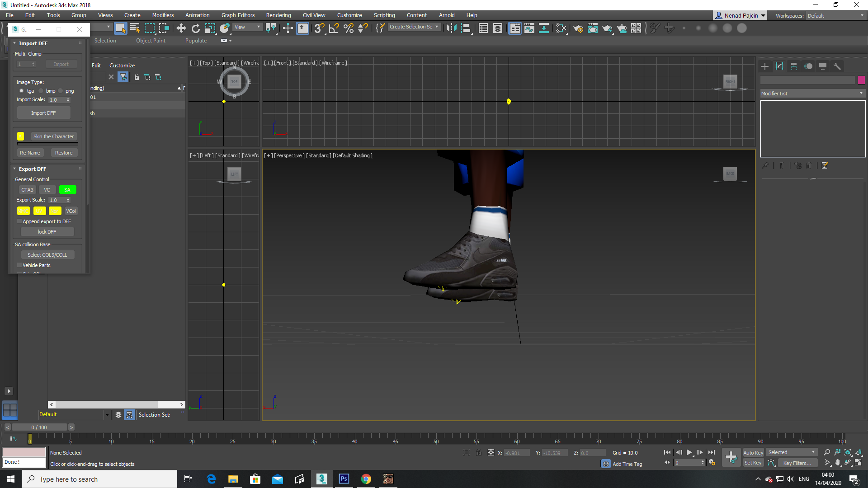Open the Selected key filter dropdown

(791, 452)
